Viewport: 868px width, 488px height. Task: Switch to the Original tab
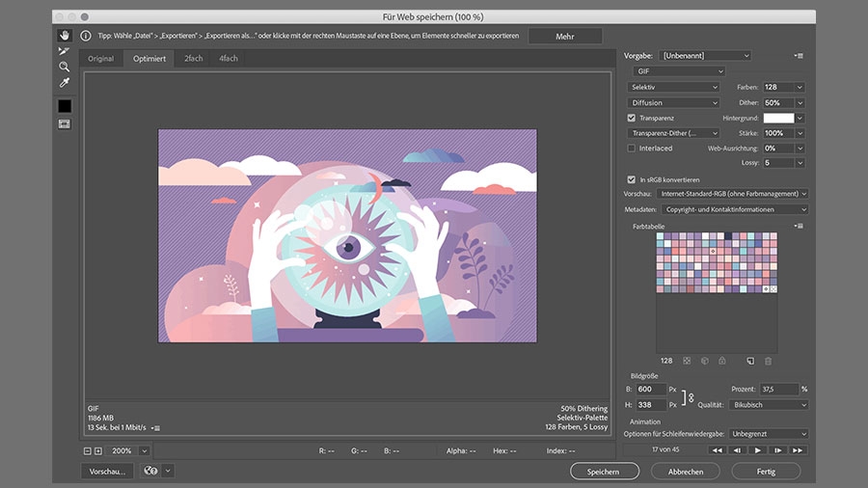coord(101,59)
